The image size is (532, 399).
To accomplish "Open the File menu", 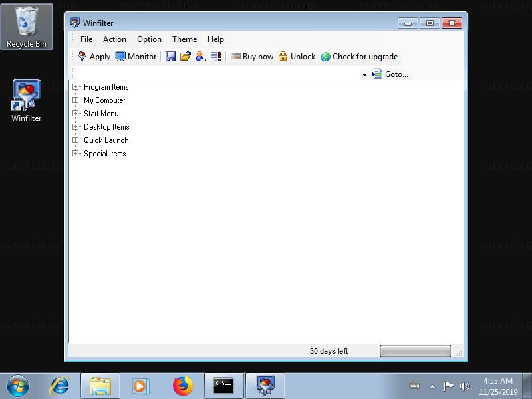I will click(86, 39).
